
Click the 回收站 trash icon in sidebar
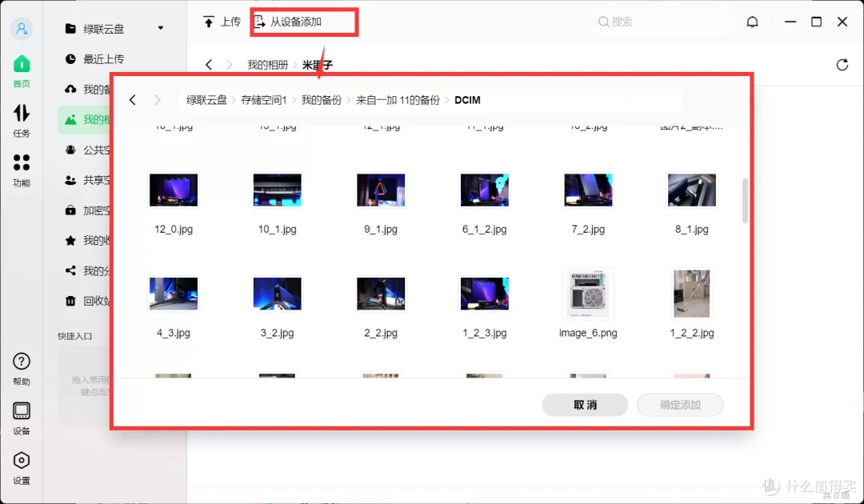[70, 301]
